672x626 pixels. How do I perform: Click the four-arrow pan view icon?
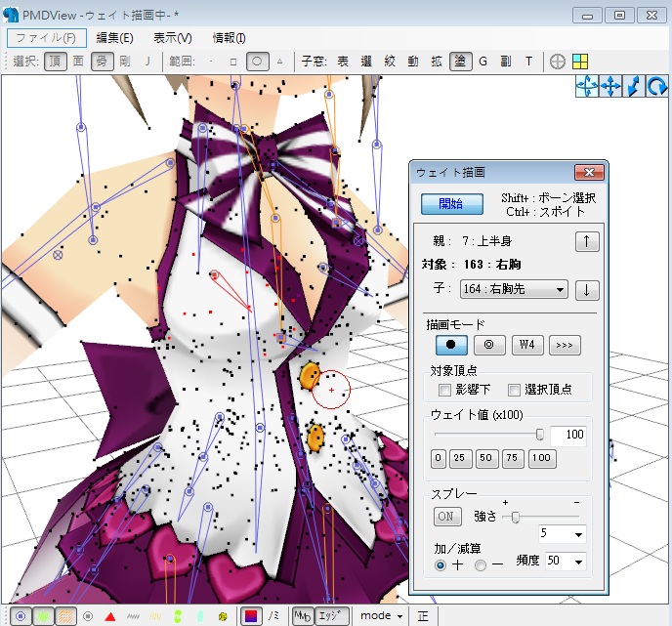click(x=610, y=86)
